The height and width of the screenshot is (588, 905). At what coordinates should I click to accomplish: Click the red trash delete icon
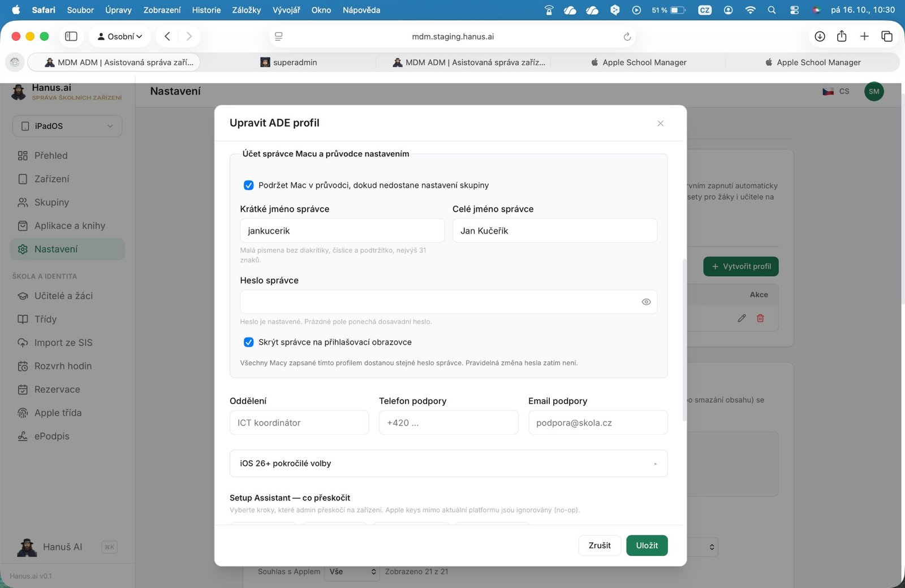(760, 318)
